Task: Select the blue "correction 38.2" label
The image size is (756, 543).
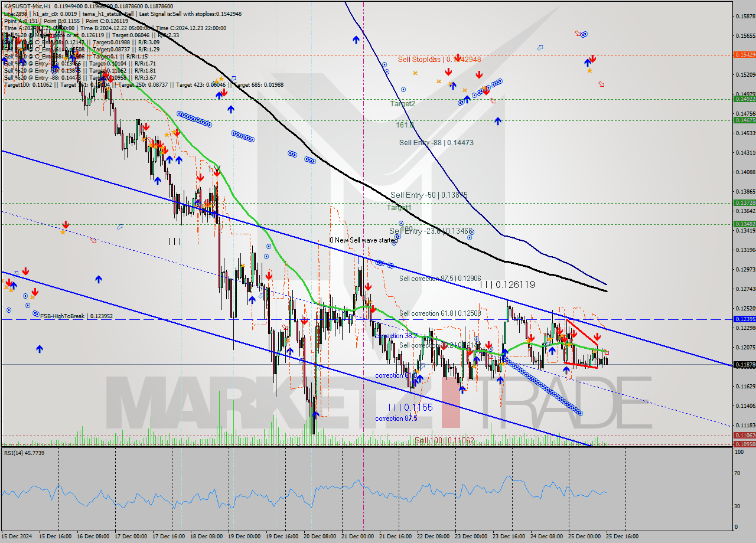Action: coord(396,336)
